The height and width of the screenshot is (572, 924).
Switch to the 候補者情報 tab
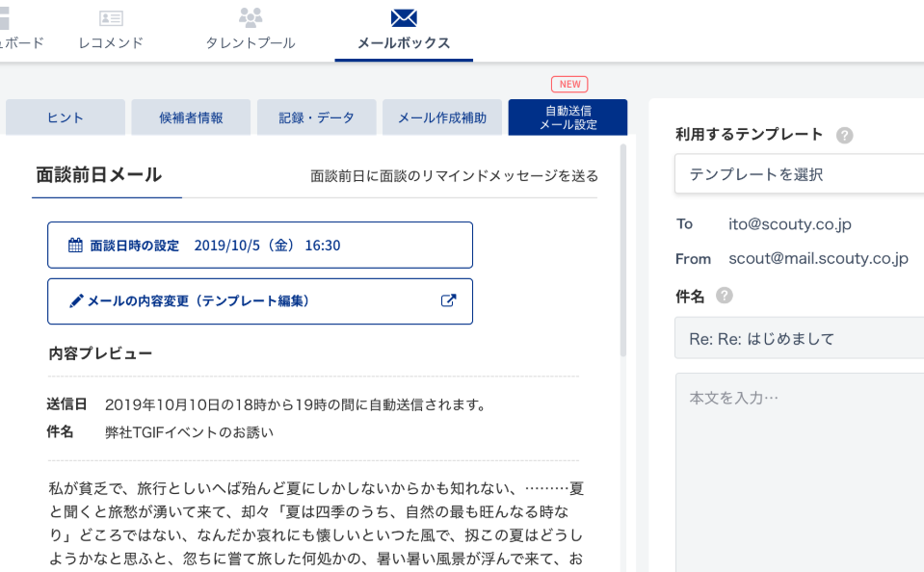coord(191,117)
